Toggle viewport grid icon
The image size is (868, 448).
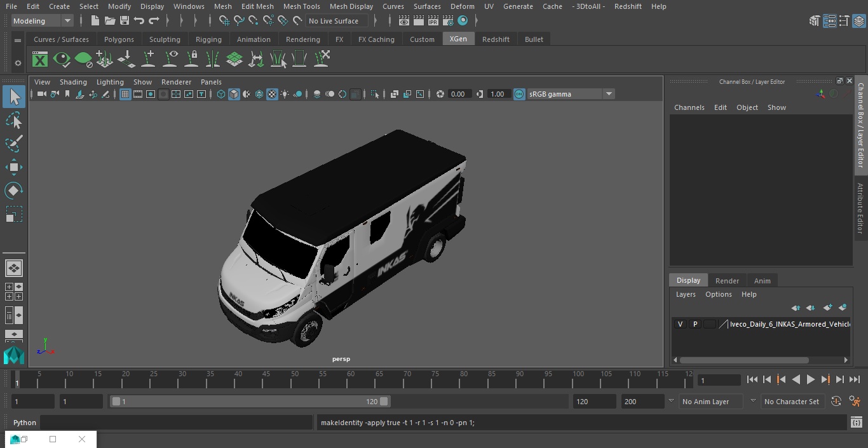(125, 94)
